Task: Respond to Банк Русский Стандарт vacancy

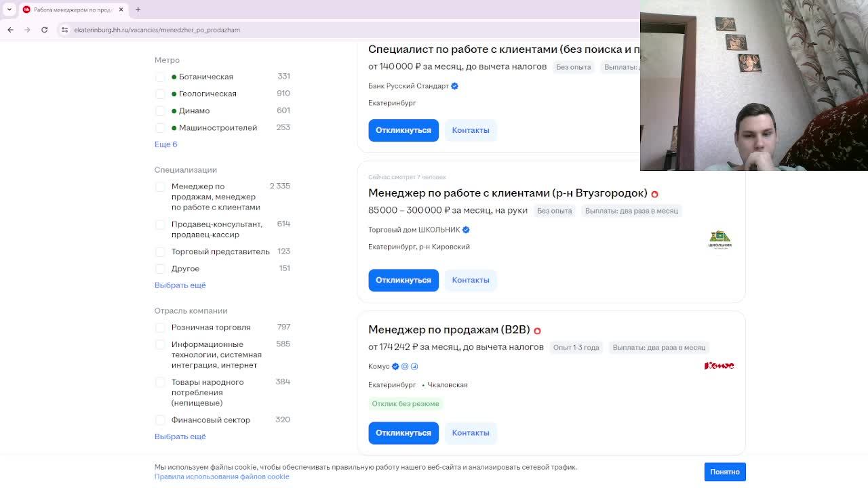Action: pos(403,130)
